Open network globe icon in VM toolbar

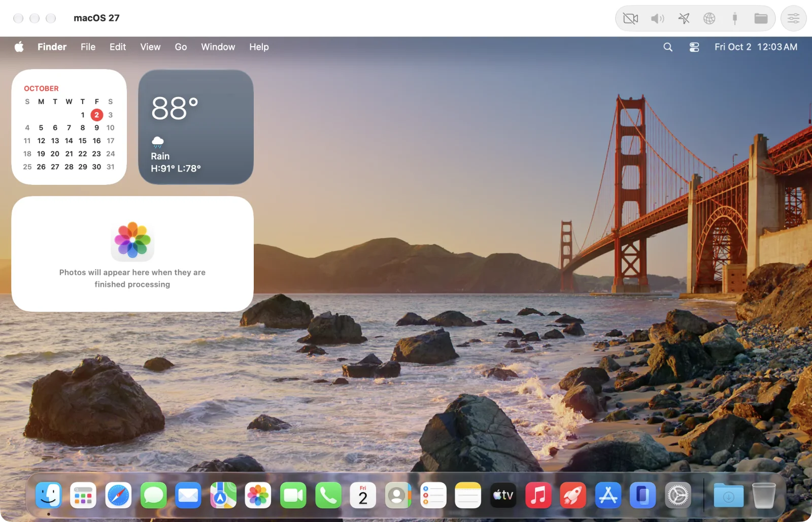point(709,19)
